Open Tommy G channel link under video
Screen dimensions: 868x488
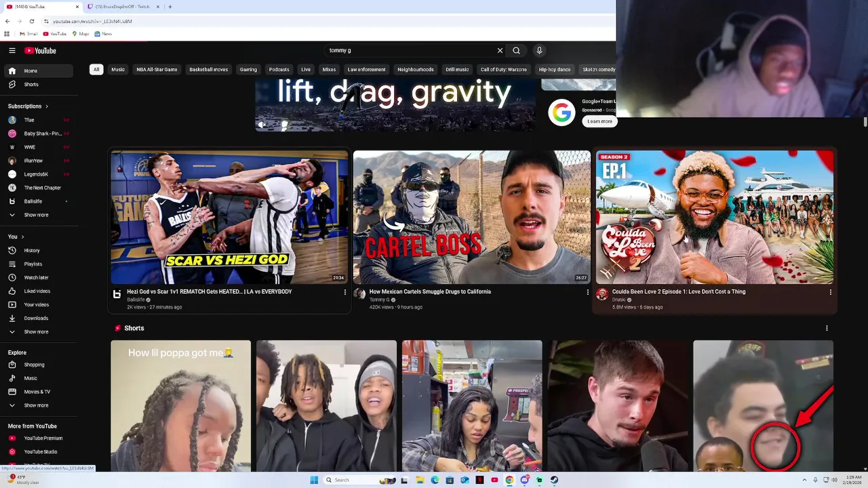tap(379, 300)
